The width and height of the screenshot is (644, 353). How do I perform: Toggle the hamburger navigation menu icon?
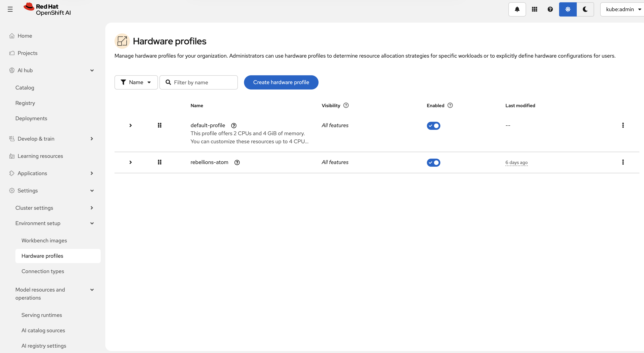(10, 9)
